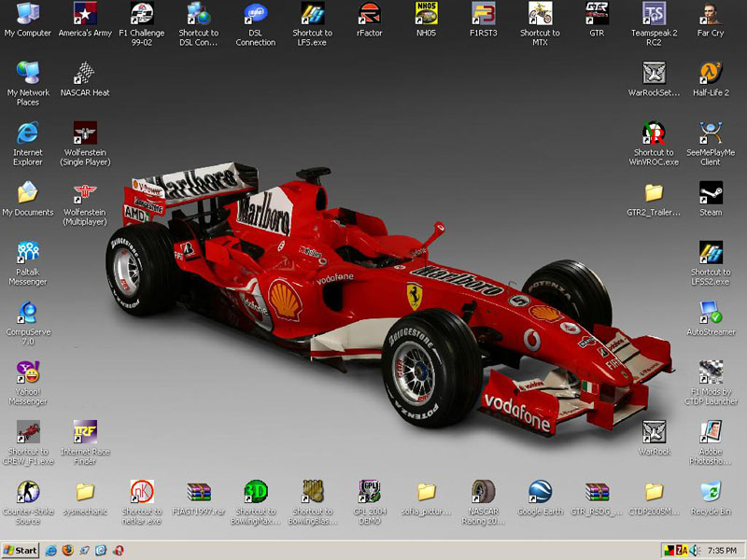Open the GTR game shortcut
The image size is (747, 560).
point(597,19)
